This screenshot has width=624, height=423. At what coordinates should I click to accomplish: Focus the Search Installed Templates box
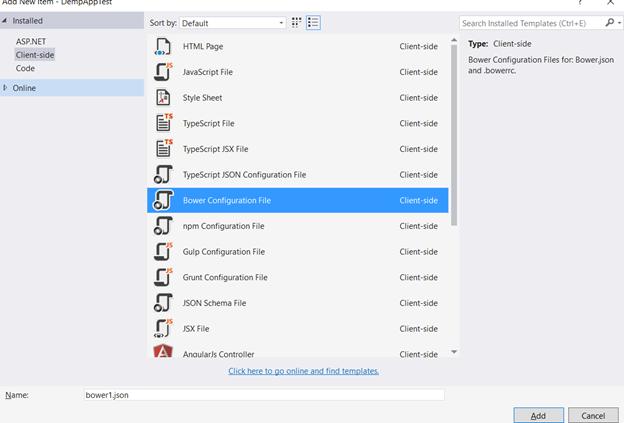point(532,23)
